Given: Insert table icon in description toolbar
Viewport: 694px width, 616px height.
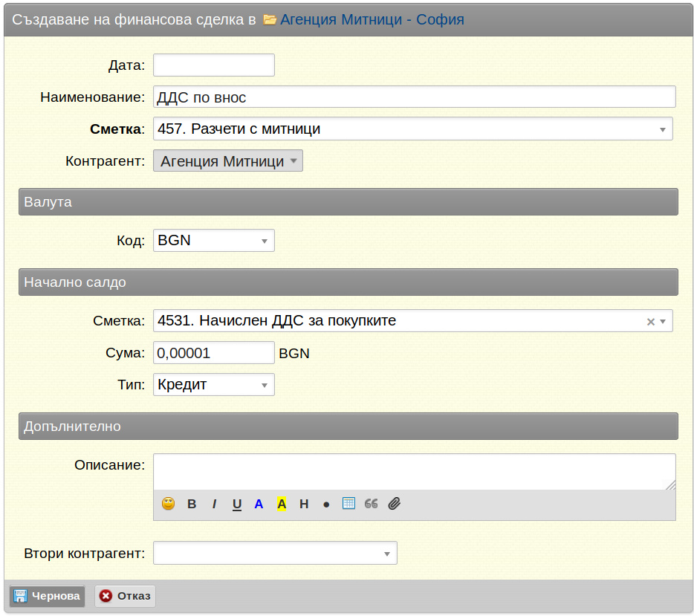Looking at the screenshot, I should pos(348,503).
